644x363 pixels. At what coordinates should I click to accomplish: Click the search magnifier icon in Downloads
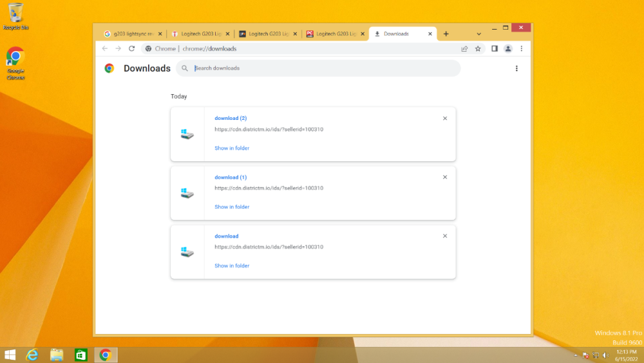click(185, 68)
